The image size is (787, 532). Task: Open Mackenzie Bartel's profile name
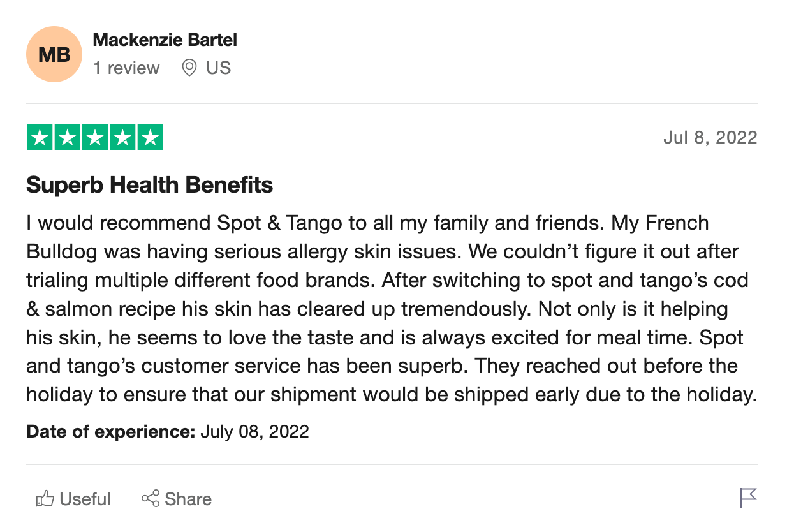click(165, 40)
